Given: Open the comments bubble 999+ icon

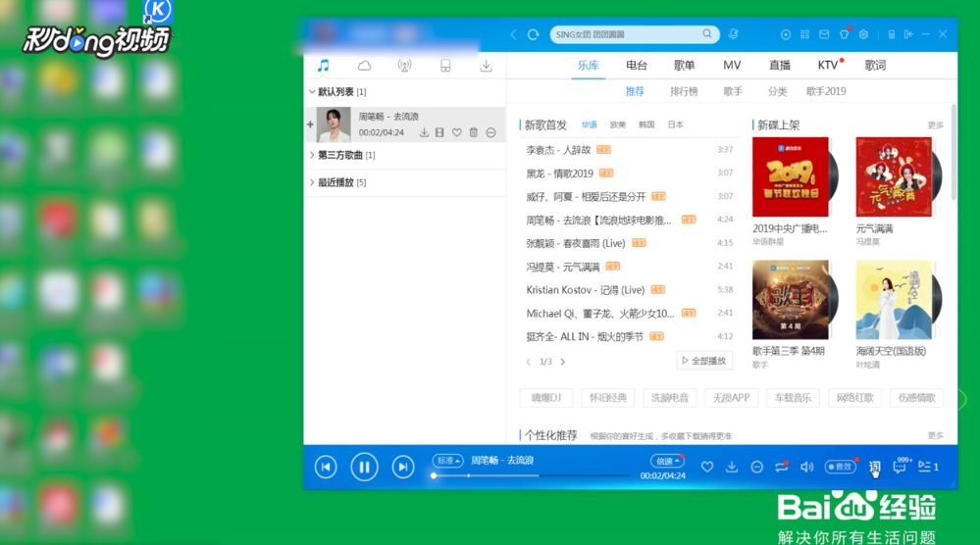Looking at the screenshot, I should coord(901,466).
